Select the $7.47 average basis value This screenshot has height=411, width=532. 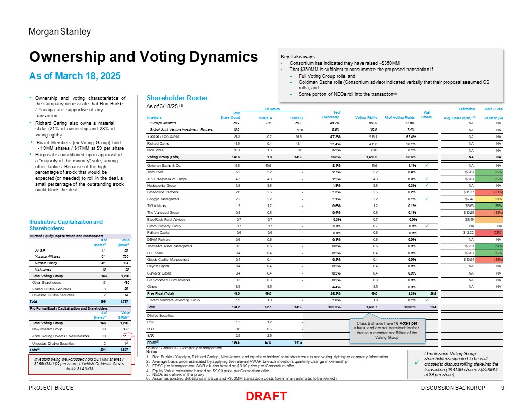(x=469, y=199)
